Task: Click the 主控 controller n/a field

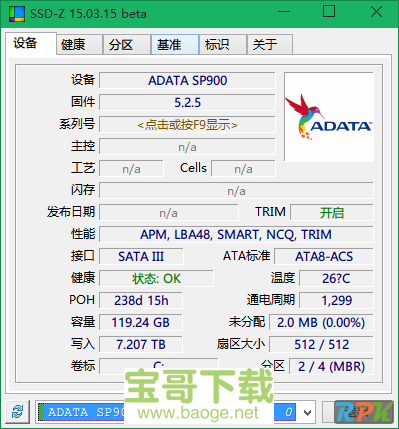Action: pyautogui.click(x=187, y=147)
